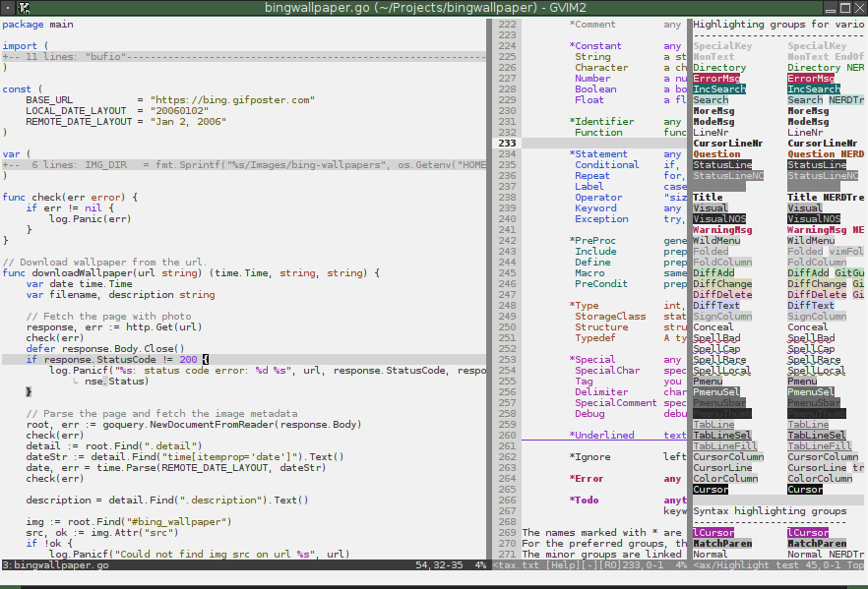868x589 pixels.
Task: Click the *Statement group name
Action: click(x=598, y=154)
